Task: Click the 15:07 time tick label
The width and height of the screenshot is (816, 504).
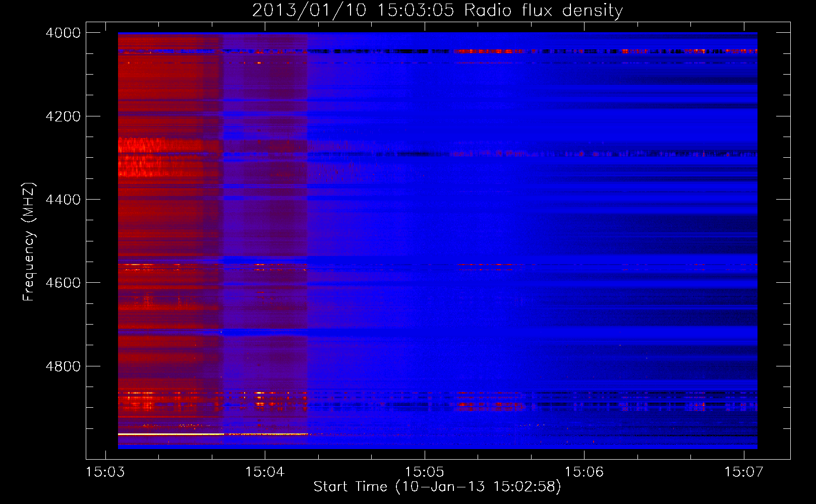Action: click(744, 472)
